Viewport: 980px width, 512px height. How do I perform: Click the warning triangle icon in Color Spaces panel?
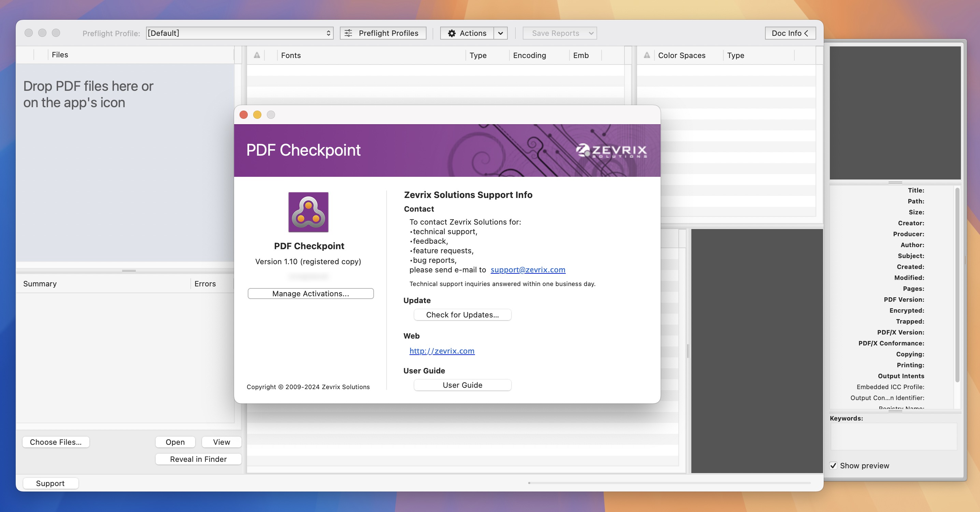646,55
